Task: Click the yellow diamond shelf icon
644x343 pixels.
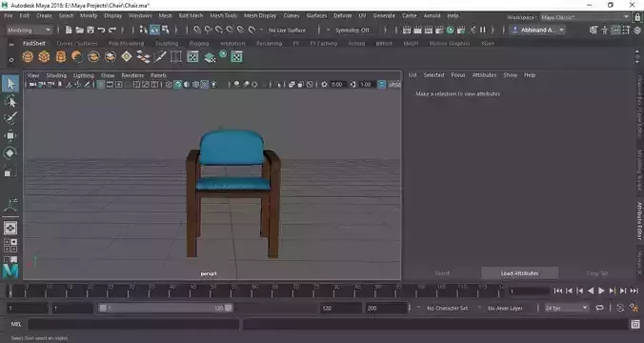Action: [127, 56]
